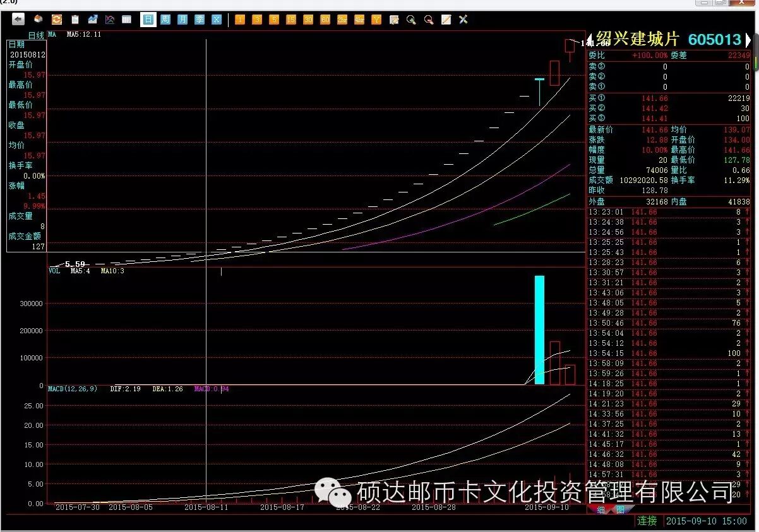Click the 买① bid row at 141.66
759x532 pixels.
tap(669, 98)
